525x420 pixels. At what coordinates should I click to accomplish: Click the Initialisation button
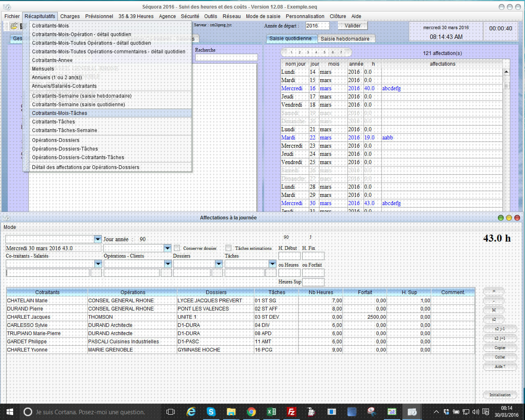[500, 395]
